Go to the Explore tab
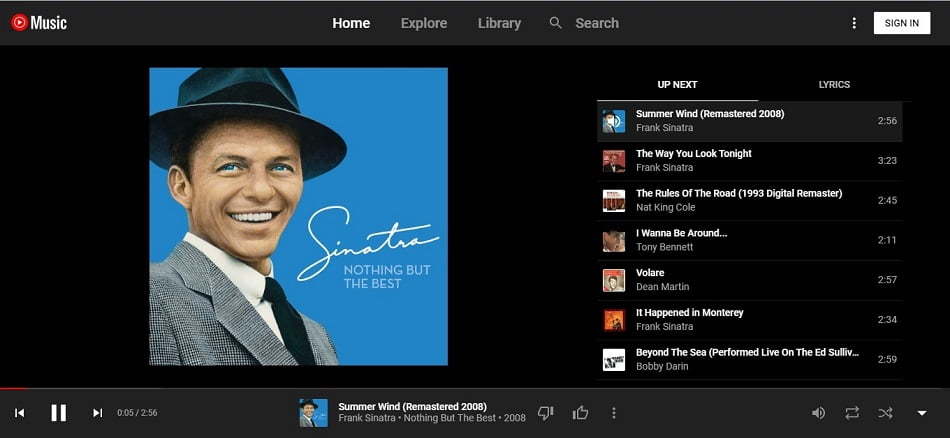950x438 pixels. 424,23
